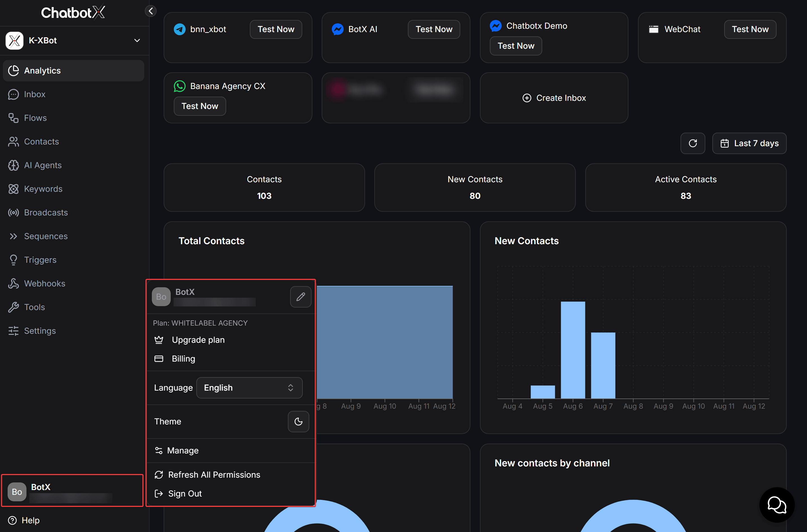Click the New contacts by channel heading
Screen dimensions: 807x532
552,463
